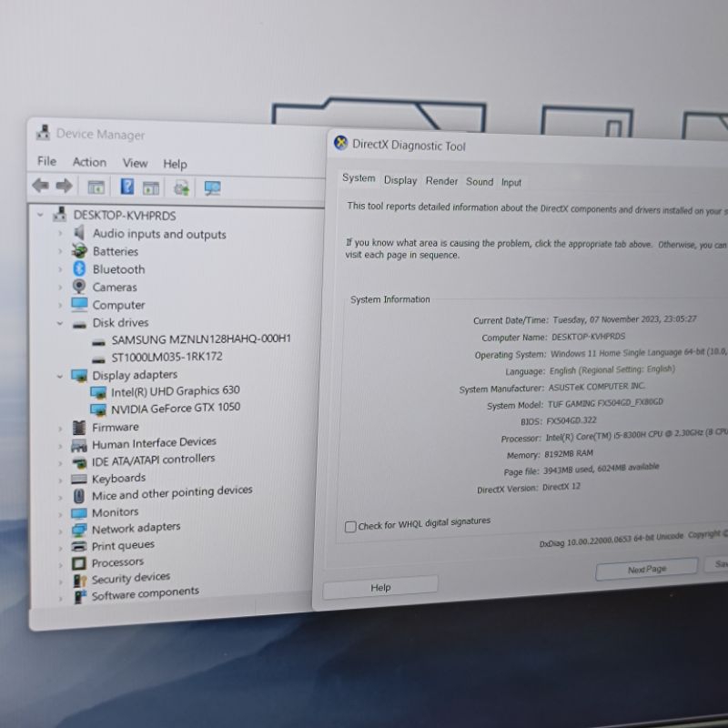Screen dimensions: 728x728
Task: Collapse the DESKTOP-KVHPRDS root node arrow
Action: click(x=41, y=215)
